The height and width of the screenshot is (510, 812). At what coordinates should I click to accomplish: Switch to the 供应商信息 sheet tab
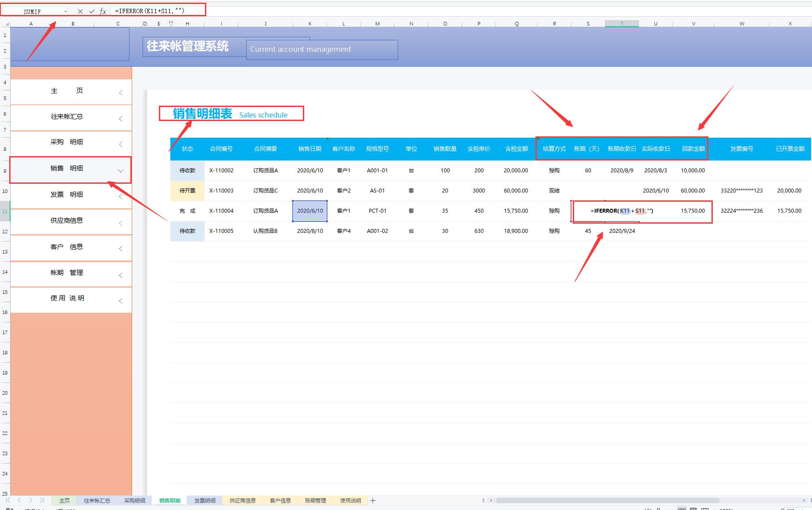[x=242, y=500]
